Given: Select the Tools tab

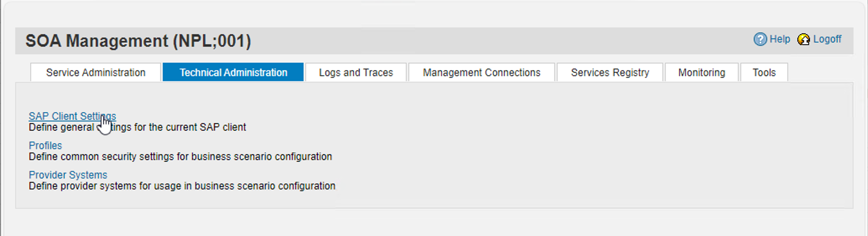Looking at the screenshot, I should [764, 73].
